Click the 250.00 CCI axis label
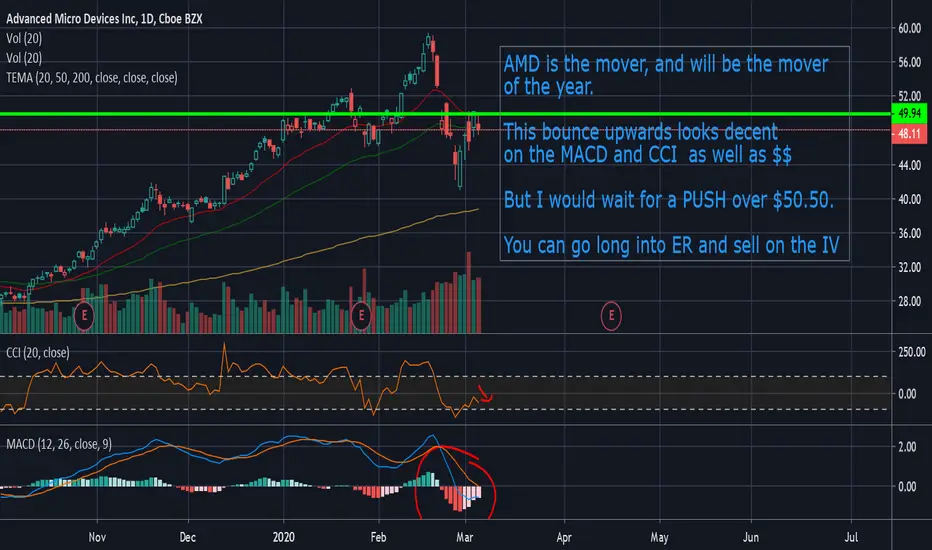The width and height of the screenshot is (932, 550). point(912,352)
